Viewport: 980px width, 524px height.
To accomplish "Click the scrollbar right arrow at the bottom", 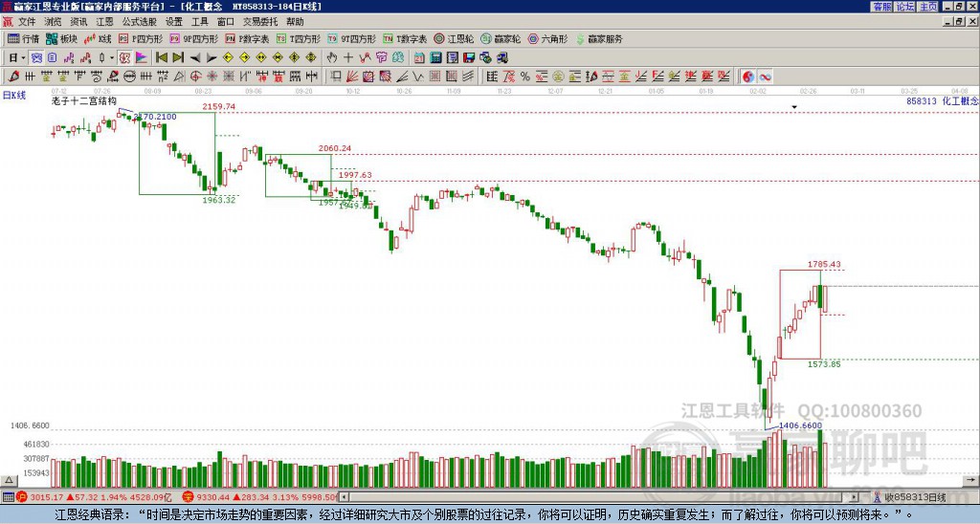I will pyautogui.click(x=855, y=497).
